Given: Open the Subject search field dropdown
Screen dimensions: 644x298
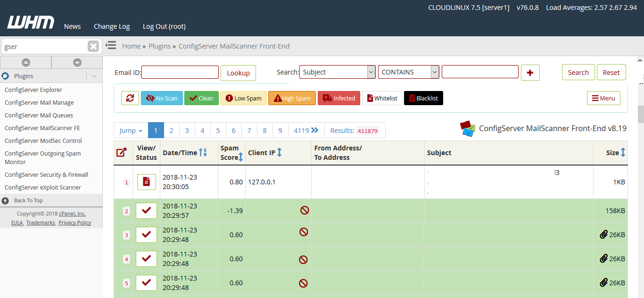Looking at the screenshot, I should pos(338,72).
